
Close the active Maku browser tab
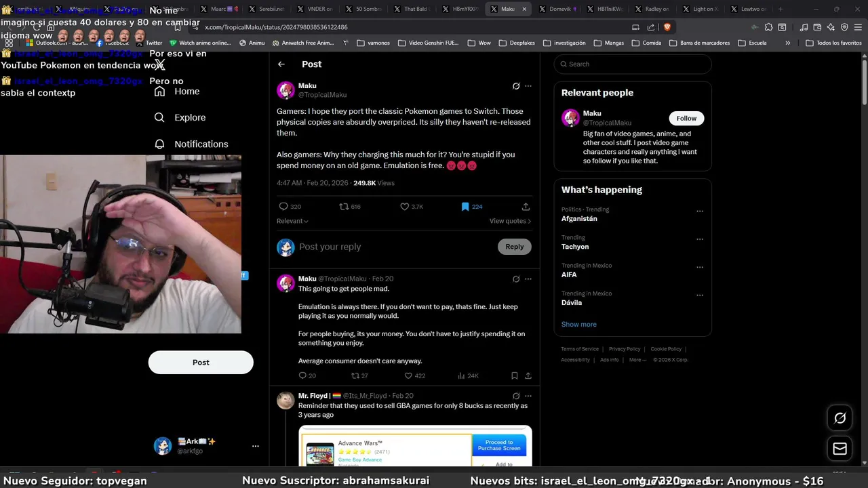coord(524,9)
